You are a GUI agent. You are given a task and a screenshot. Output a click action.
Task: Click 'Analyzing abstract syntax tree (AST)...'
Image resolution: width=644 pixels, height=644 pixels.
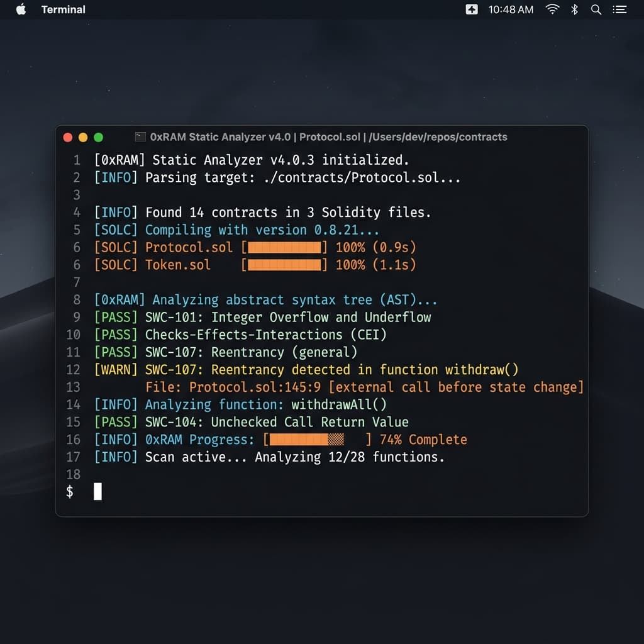point(295,300)
